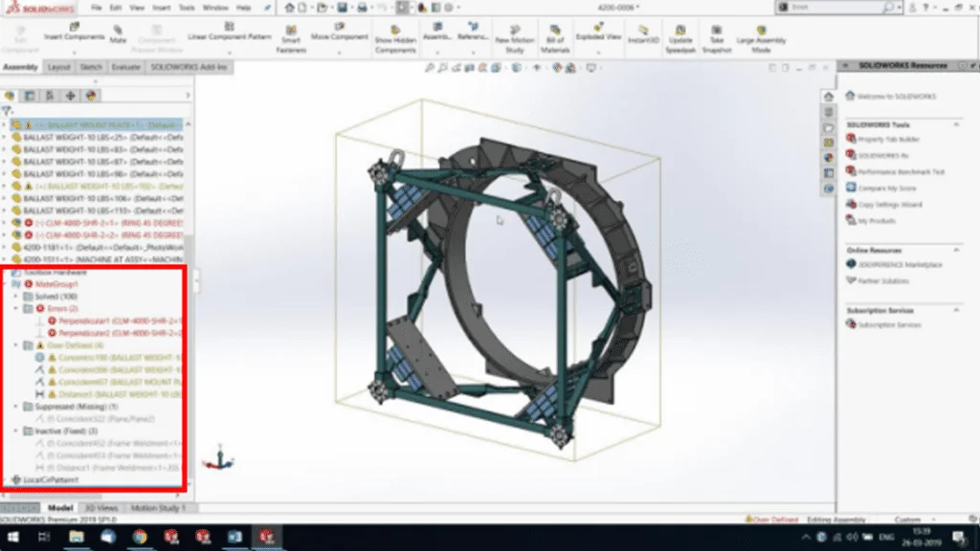980x551 pixels.
Task: Open Reference Geometry tool
Action: click(x=473, y=32)
